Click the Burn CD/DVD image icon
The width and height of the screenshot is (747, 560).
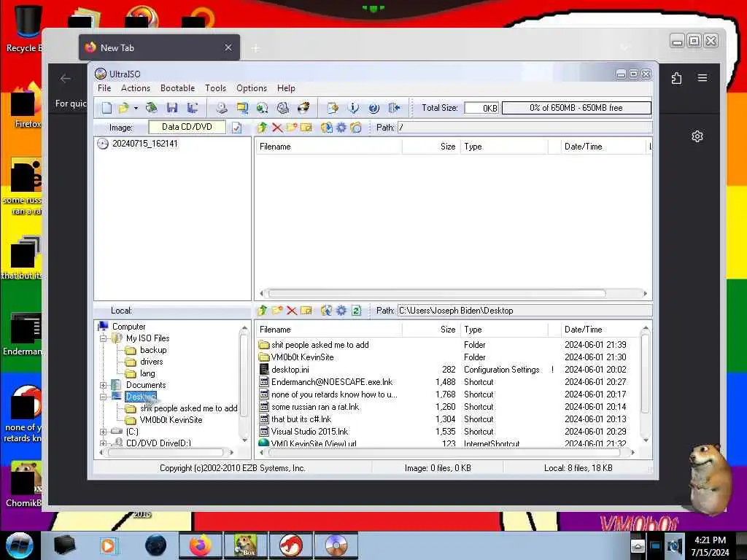tap(303, 108)
